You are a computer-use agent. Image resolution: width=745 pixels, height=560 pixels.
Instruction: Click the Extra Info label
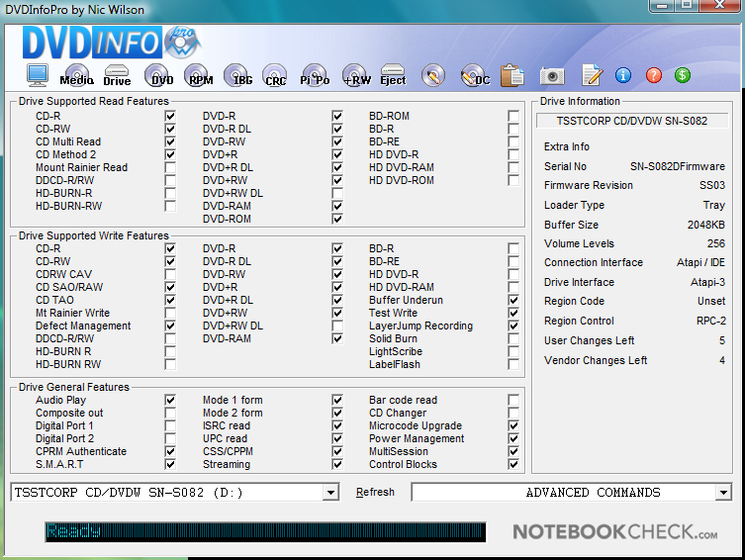click(x=567, y=146)
